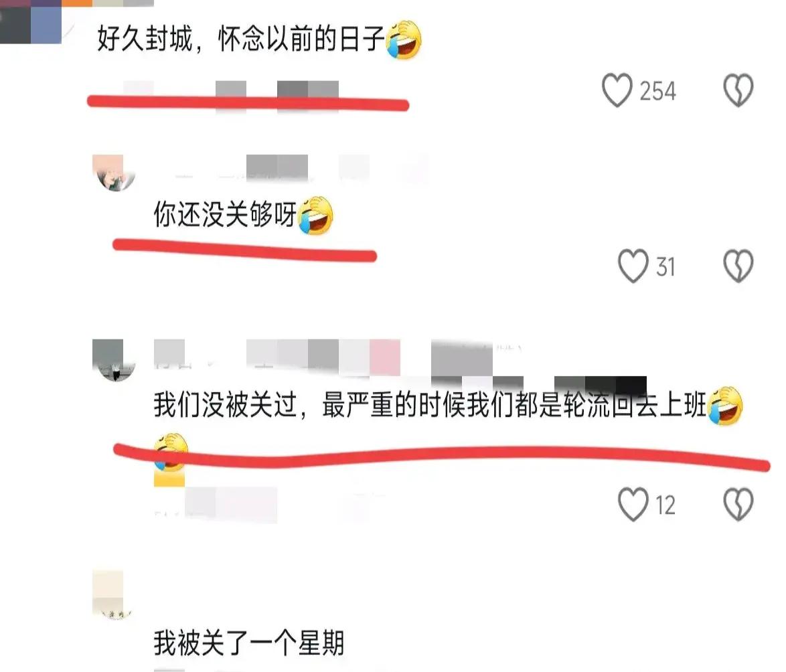786x672 pixels.
Task: Tap the 31 like count
Action: (665, 266)
